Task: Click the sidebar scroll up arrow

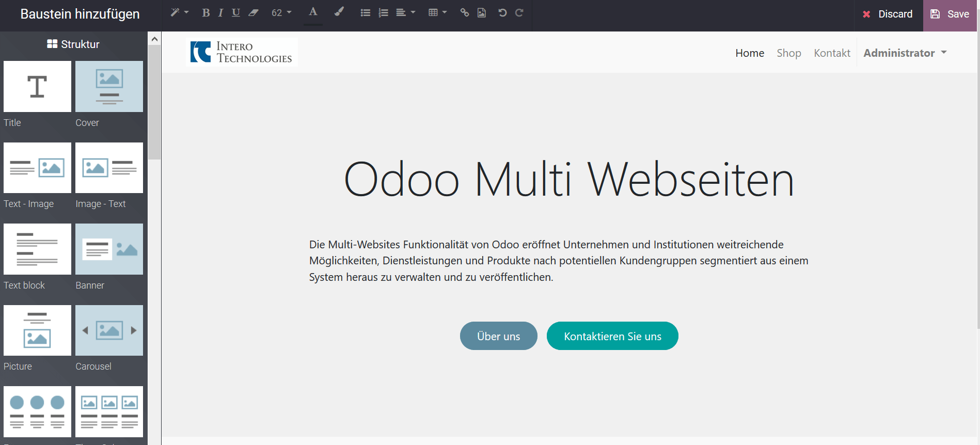Action: pos(154,39)
